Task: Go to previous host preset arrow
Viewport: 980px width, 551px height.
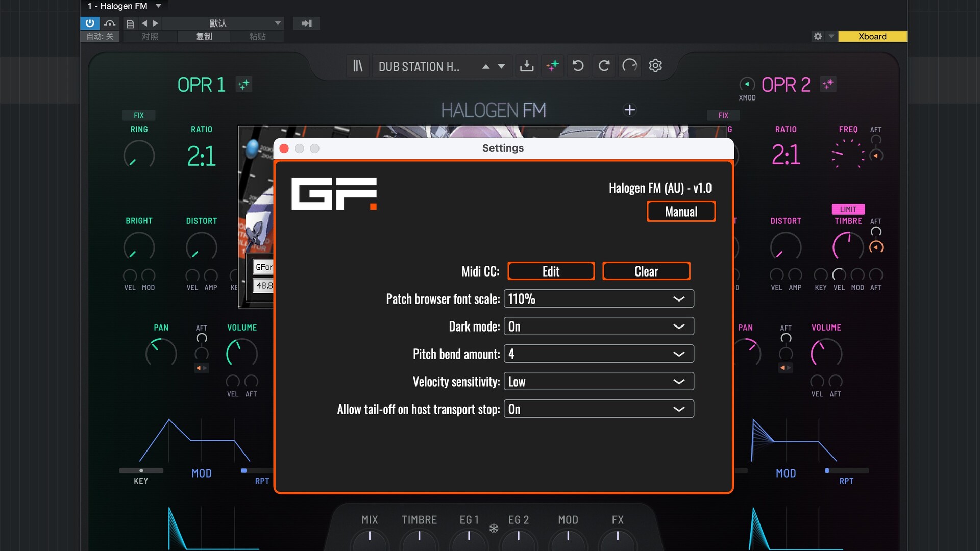Action: click(x=144, y=23)
